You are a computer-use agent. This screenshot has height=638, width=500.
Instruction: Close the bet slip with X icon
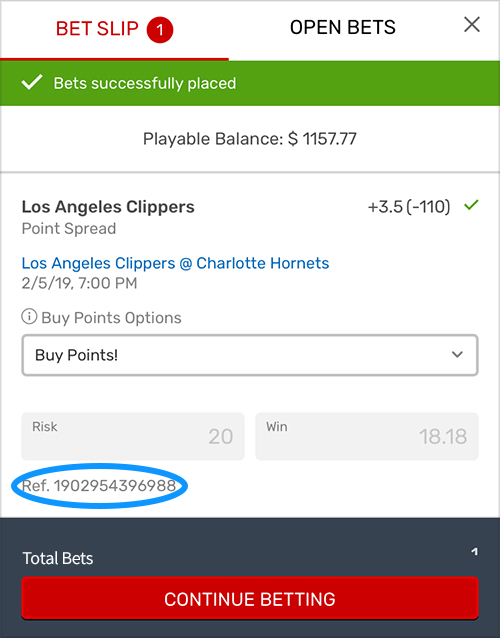coord(472,25)
